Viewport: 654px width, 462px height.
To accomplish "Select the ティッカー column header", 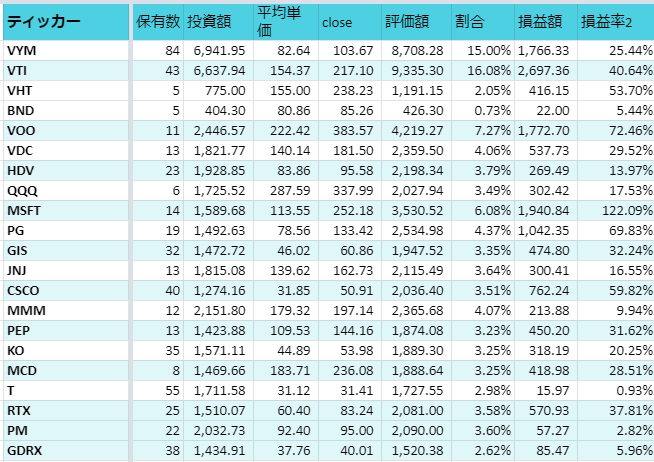I will 66,22.
